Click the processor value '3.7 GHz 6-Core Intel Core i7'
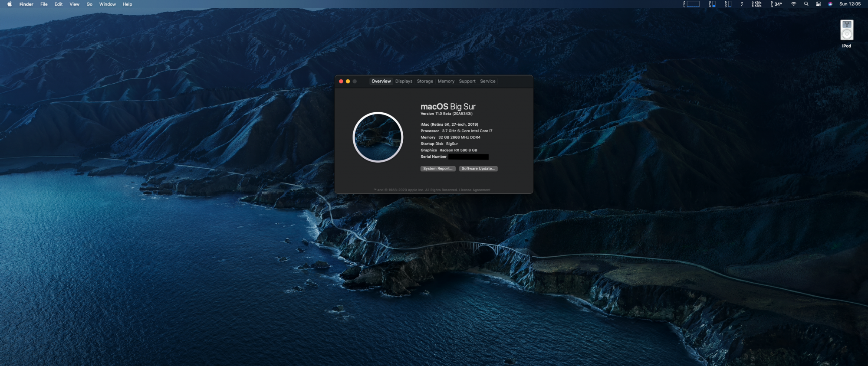The width and height of the screenshot is (868, 366). (467, 131)
